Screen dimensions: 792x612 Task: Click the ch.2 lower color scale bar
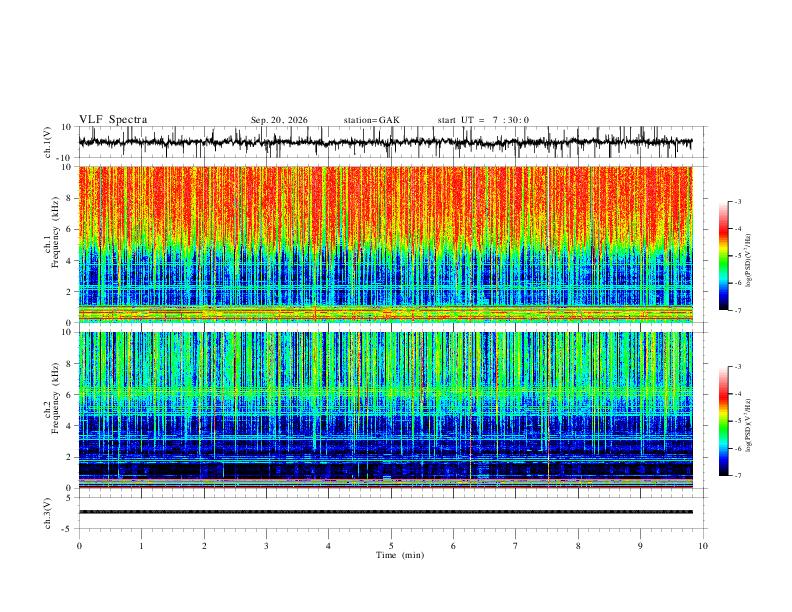tap(723, 421)
